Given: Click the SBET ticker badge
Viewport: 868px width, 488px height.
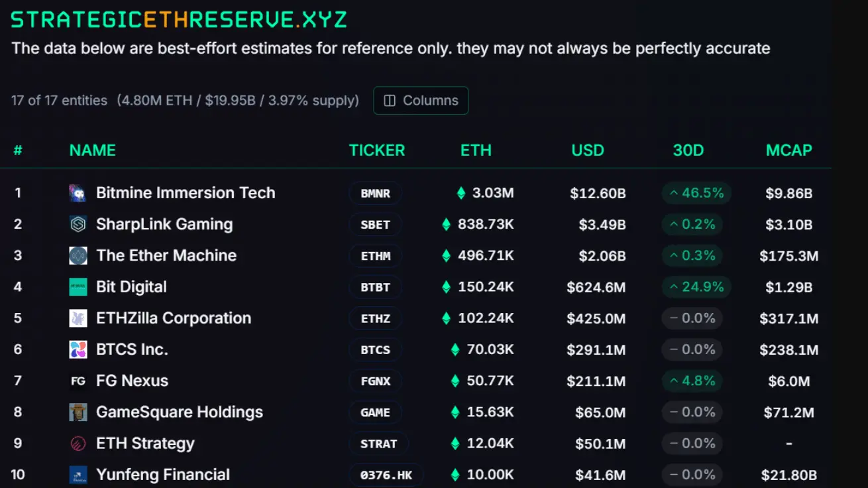Looking at the screenshot, I should pos(376,225).
